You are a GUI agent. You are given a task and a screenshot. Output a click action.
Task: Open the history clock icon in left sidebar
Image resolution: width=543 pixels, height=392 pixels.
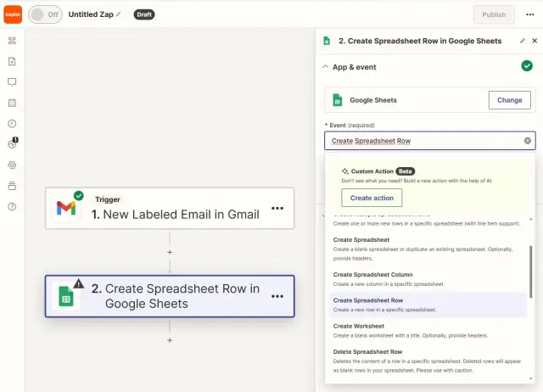12,123
